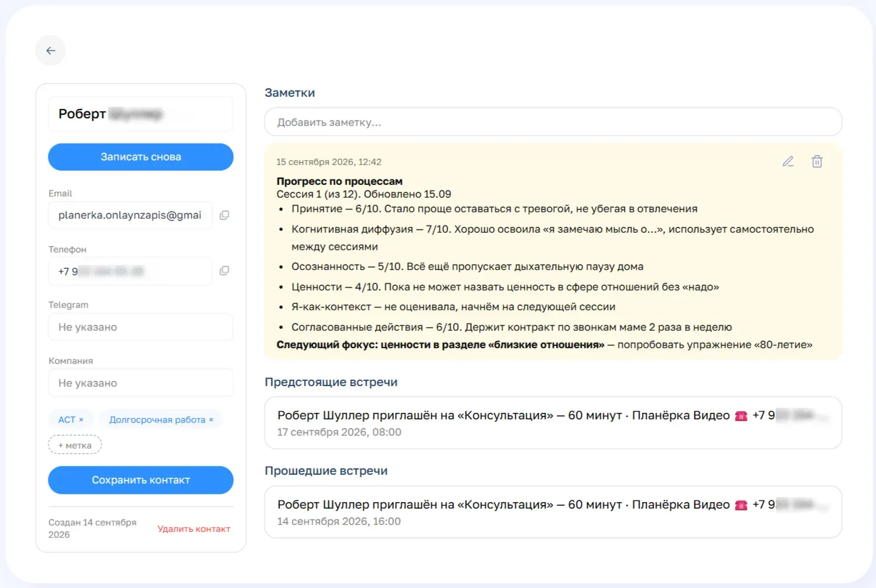Click the Компания field showing Не указано
Viewport: 876px width, 588px height.
tap(141, 383)
